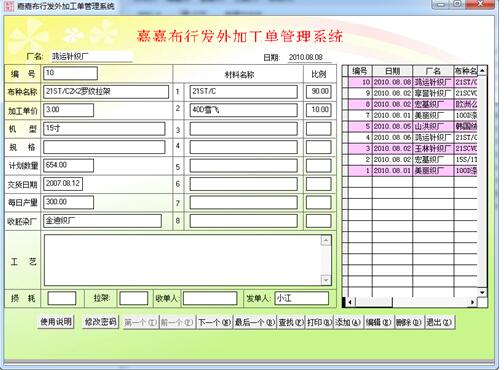The height and width of the screenshot is (370, 504).
Task: Click the 厂名 column header in the grid
Action: coord(433,71)
